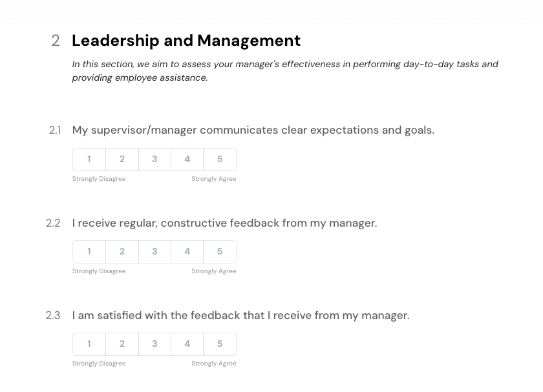Pick rating 5 for the feedback satisfaction question
Viewport: 543px width, 392px height.
(220, 344)
